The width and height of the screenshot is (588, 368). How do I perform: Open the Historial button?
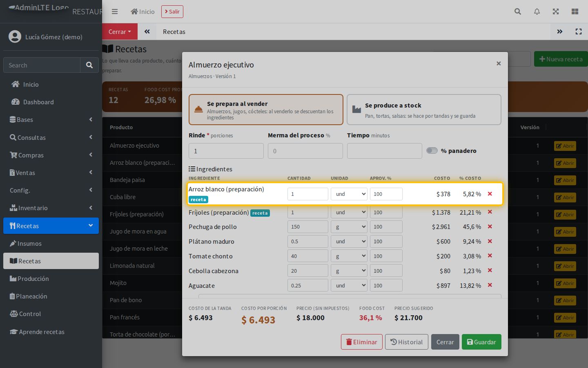407,342
